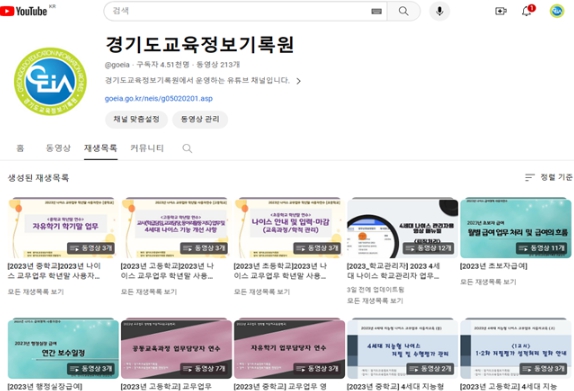Click the [2023년 고등학교]2023년 나이스 playlist title
Image resolution: width=574 pixels, height=391 pixels.
click(167, 271)
